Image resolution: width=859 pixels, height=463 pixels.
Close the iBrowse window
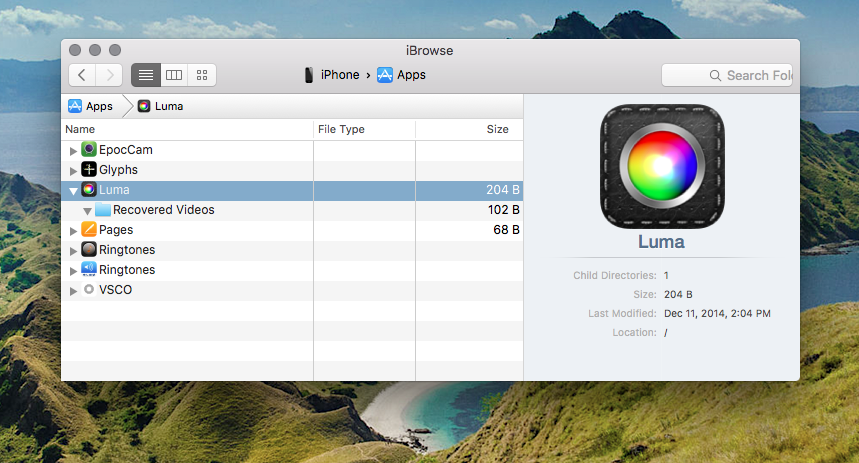coord(75,50)
